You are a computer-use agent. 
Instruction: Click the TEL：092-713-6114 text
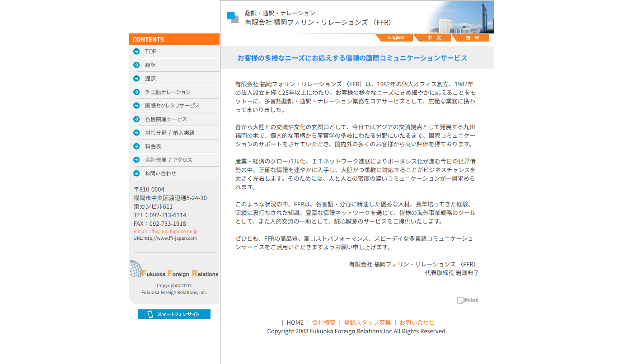pyautogui.click(x=160, y=215)
